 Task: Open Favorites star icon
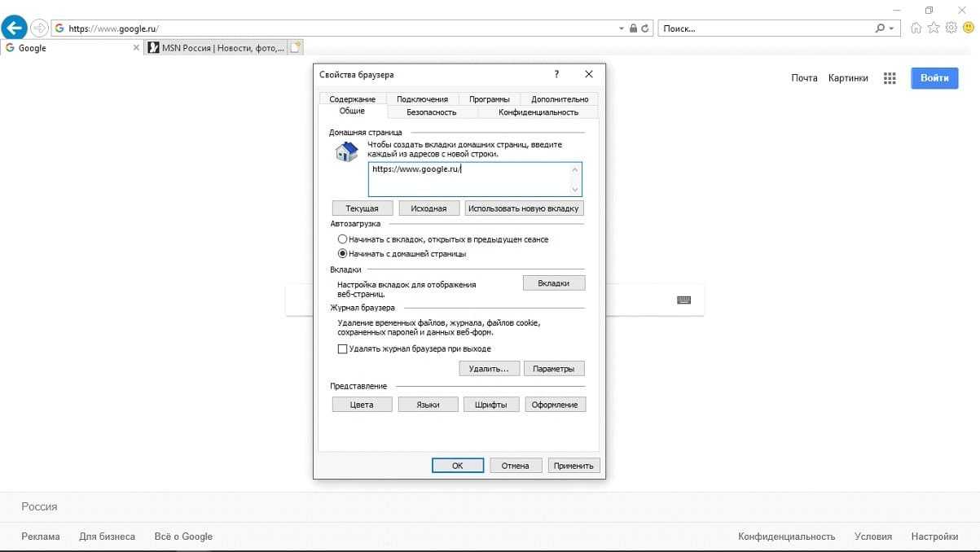(934, 28)
